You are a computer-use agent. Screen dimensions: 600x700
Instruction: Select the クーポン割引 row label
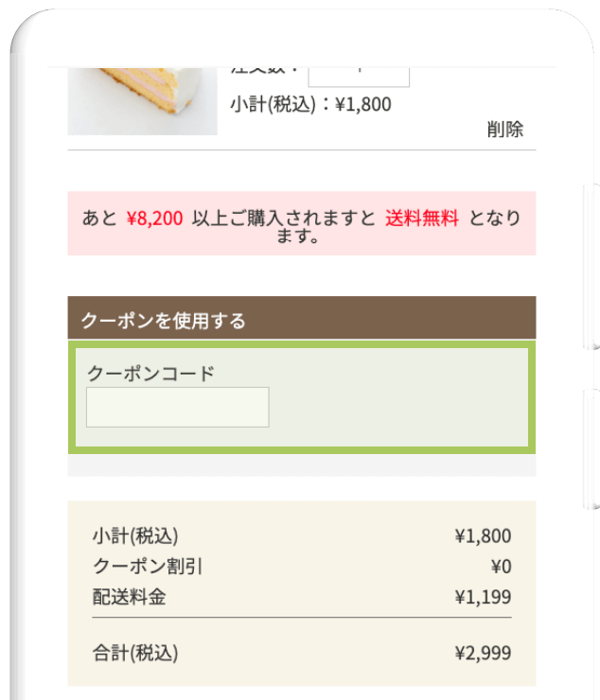pos(148,566)
